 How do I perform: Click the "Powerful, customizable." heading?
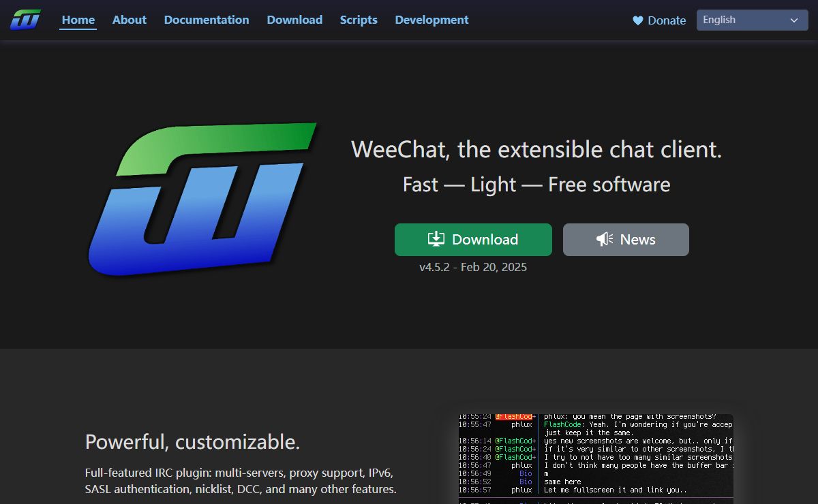(x=193, y=442)
